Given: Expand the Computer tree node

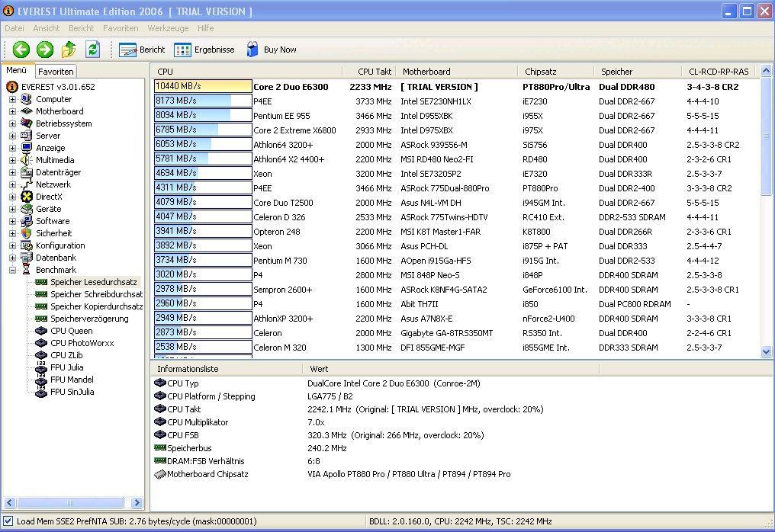Looking at the screenshot, I should 12,99.
